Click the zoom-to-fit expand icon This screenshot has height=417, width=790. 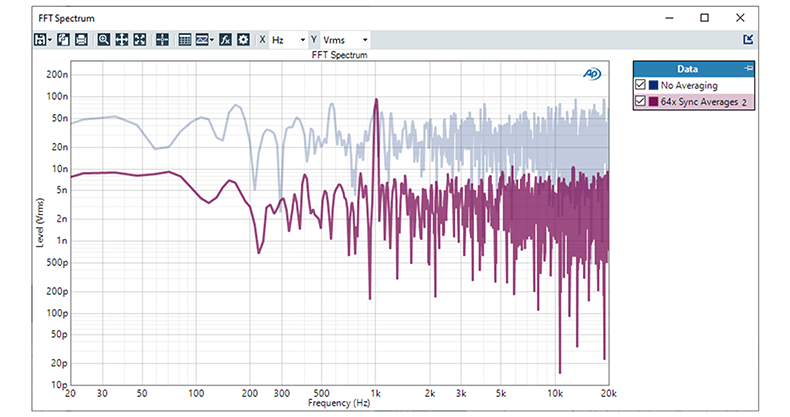tap(140, 39)
